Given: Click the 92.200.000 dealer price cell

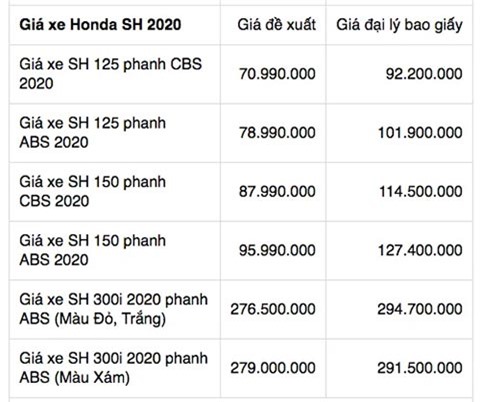Looking at the screenshot, I should (424, 74).
